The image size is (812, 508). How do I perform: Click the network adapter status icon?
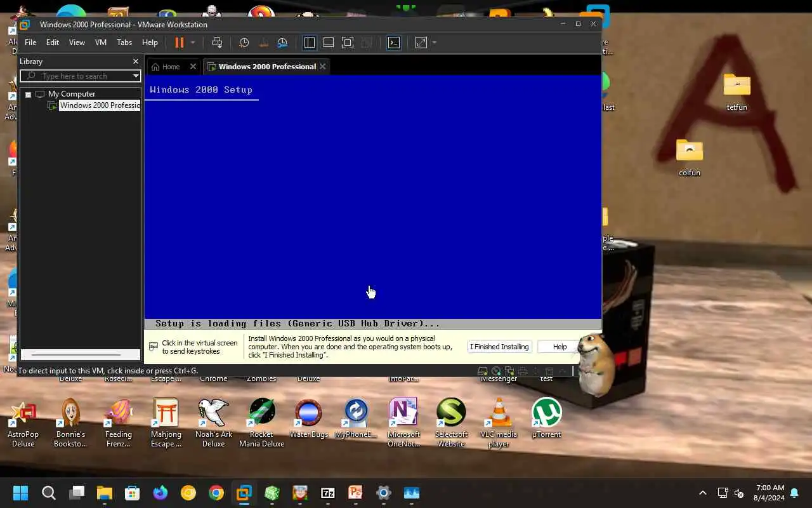[x=509, y=371]
